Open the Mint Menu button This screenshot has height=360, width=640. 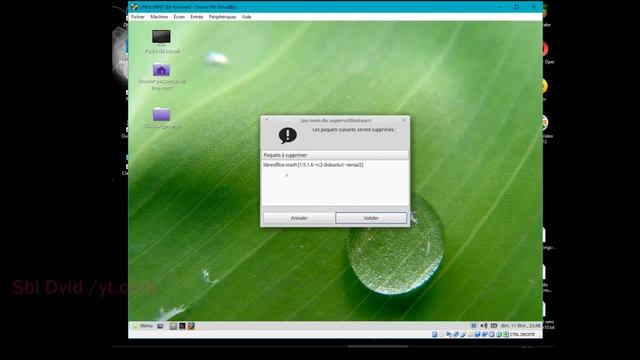(142, 326)
